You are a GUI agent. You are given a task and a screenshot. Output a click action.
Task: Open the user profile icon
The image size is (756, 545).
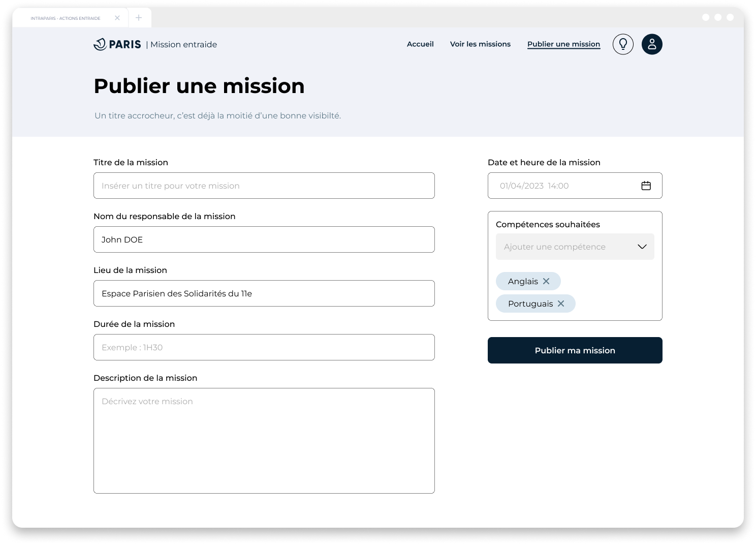(652, 44)
